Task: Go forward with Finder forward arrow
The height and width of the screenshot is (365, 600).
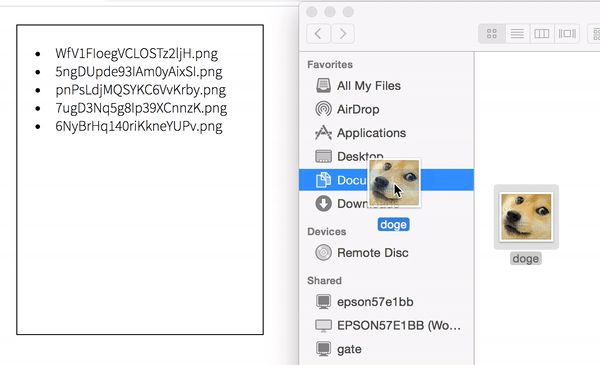Action: pyautogui.click(x=342, y=34)
